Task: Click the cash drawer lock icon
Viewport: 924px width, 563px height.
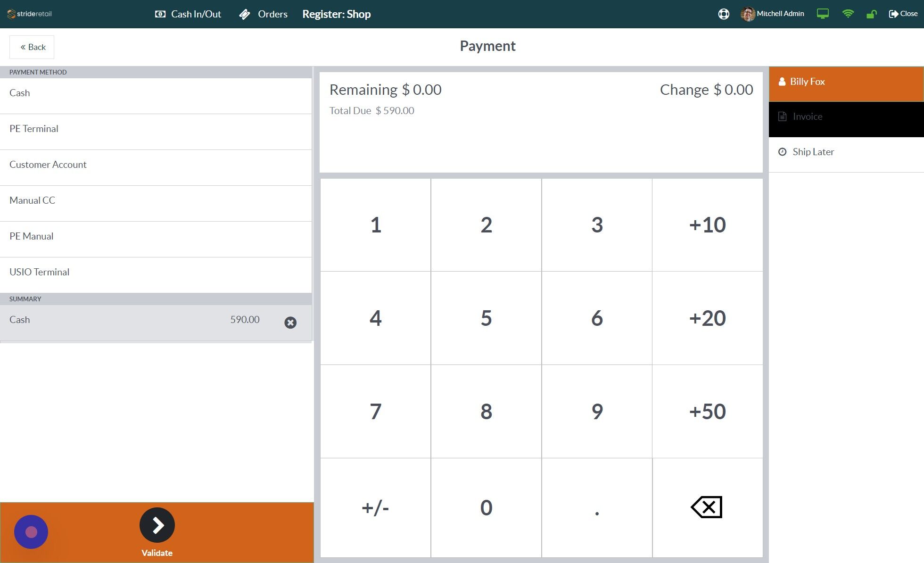Action: 871,14
